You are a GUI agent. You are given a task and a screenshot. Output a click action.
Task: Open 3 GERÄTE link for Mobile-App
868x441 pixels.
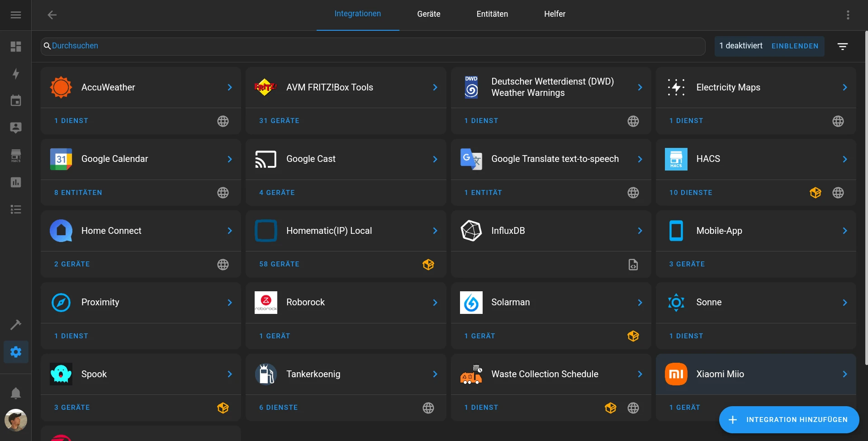[x=687, y=264]
